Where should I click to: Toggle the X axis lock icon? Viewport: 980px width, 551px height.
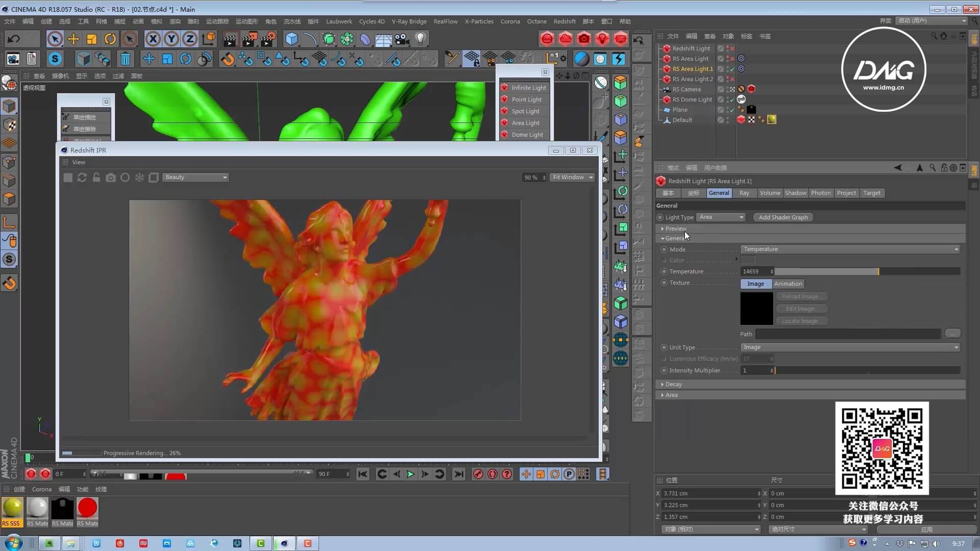click(x=153, y=39)
